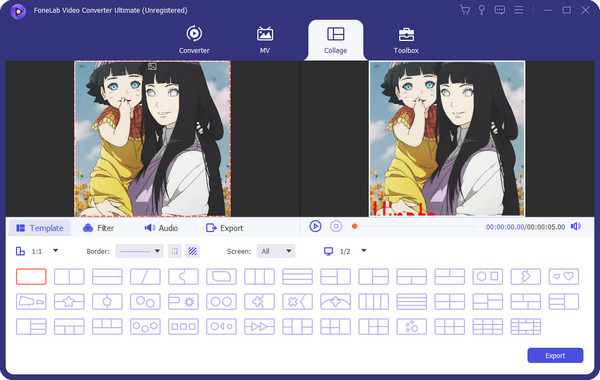Select the three vertical columns template
The height and width of the screenshot is (380, 600).
tap(259, 276)
